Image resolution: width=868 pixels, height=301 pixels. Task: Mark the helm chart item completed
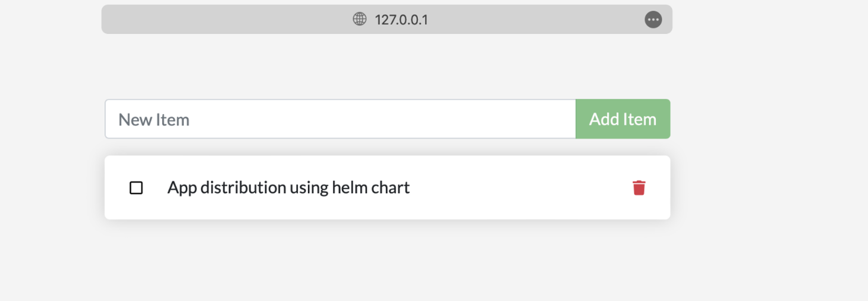tap(136, 188)
